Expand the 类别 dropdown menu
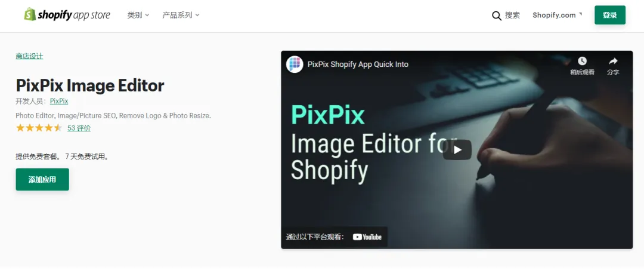The width and height of the screenshot is (644, 270). pyautogui.click(x=138, y=15)
